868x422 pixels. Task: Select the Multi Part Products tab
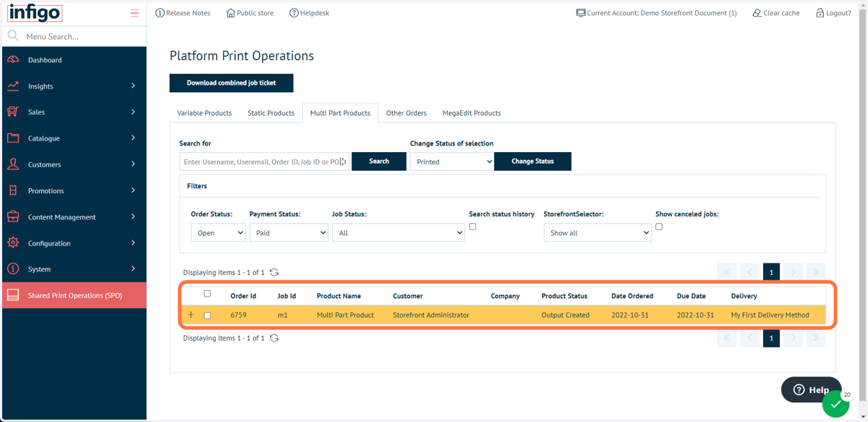click(340, 113)
